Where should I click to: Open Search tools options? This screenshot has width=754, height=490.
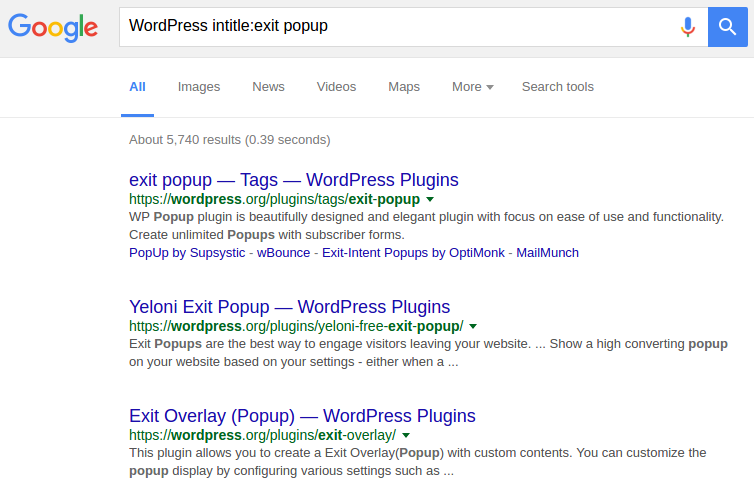[558, 87]
